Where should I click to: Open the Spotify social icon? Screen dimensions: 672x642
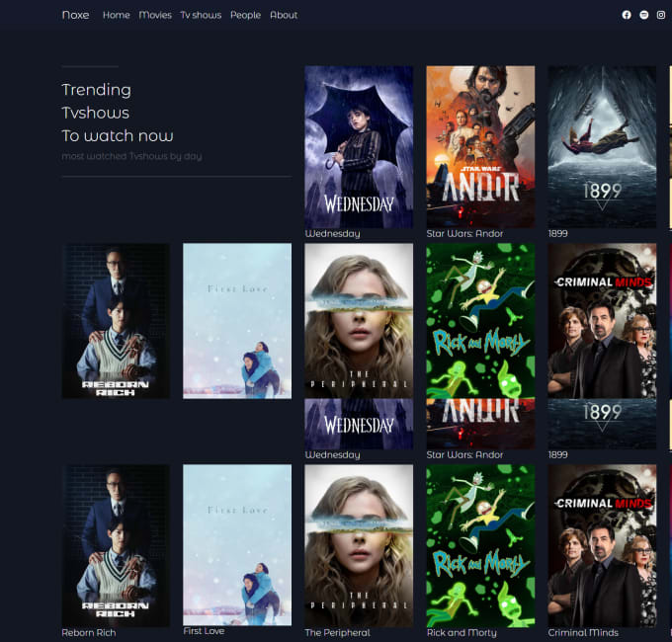pyautogui.click(x=643, y=15)
